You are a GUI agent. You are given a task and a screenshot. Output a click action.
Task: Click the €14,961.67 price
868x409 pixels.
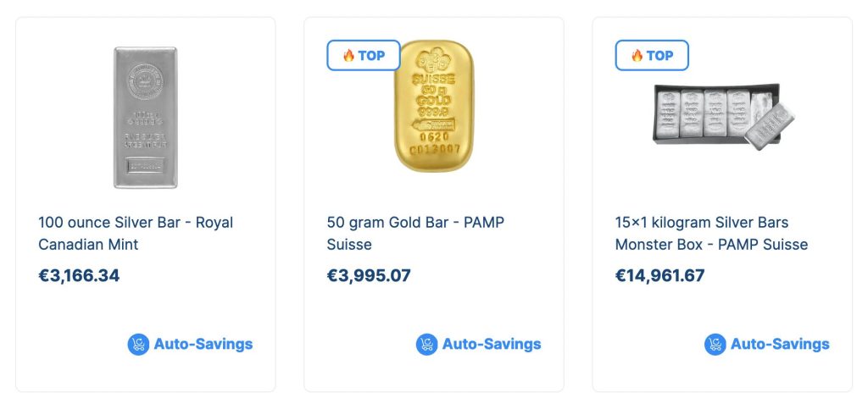tap(659, 276)
